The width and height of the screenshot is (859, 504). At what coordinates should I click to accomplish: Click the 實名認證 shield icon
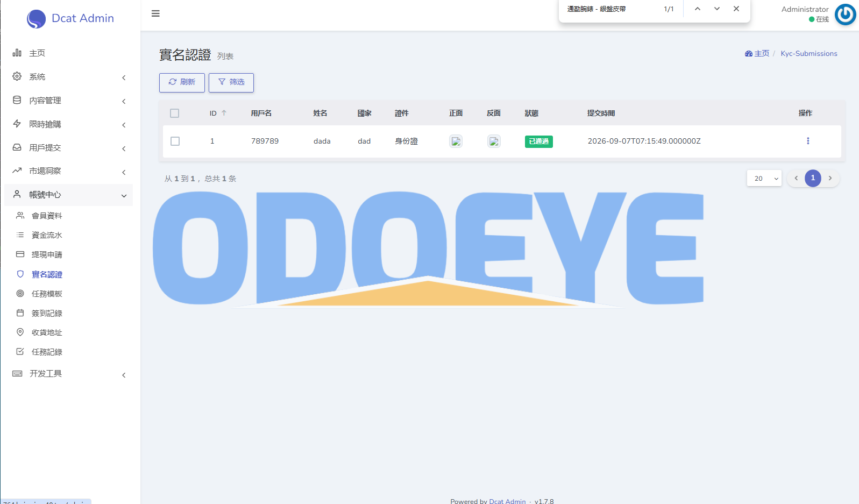20,274
